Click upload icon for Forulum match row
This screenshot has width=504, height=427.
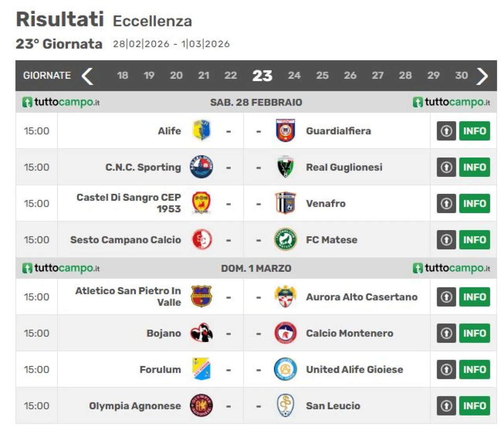[x=446, y=369]
